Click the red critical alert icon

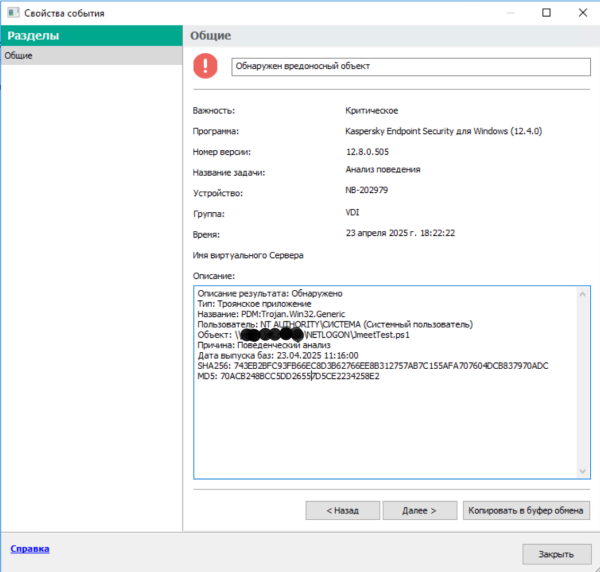(205, 66)
